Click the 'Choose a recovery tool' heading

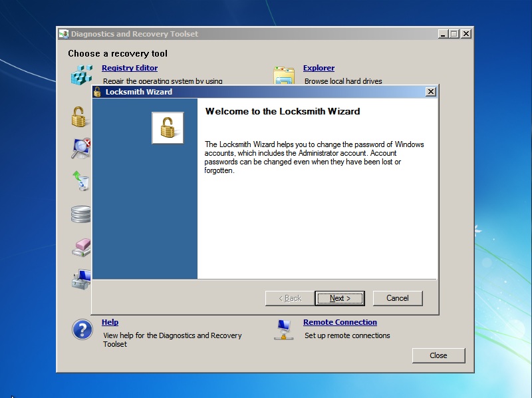tap(118, 54)
